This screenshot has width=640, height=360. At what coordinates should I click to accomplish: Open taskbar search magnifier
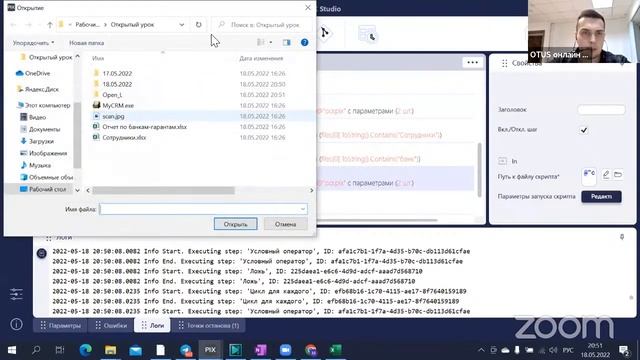pyautogui.click(x=36, y=350)
